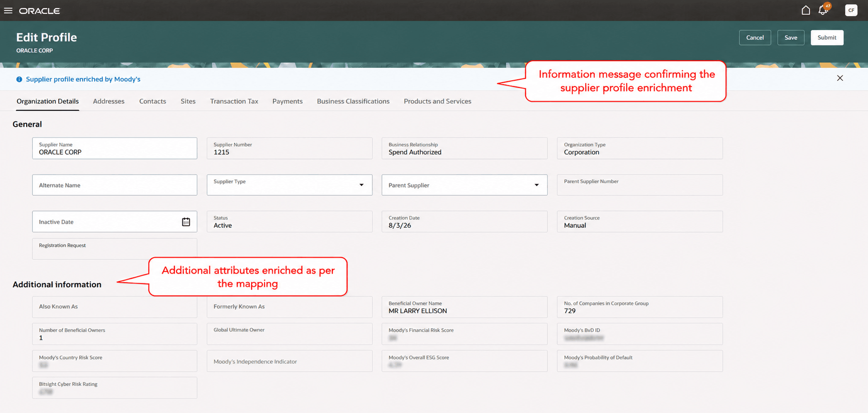Go to the Home page icon
The image size is (868, 413).
point(805,10)
